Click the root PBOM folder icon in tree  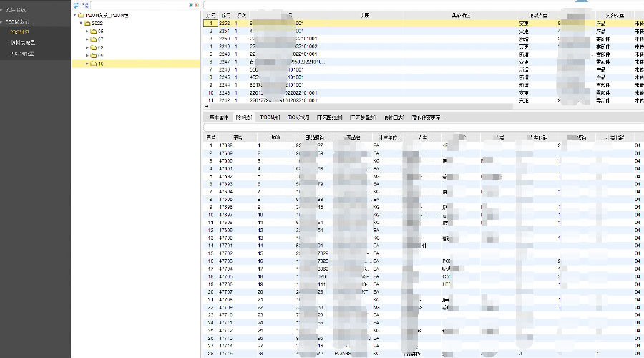[x=80, y=15]
